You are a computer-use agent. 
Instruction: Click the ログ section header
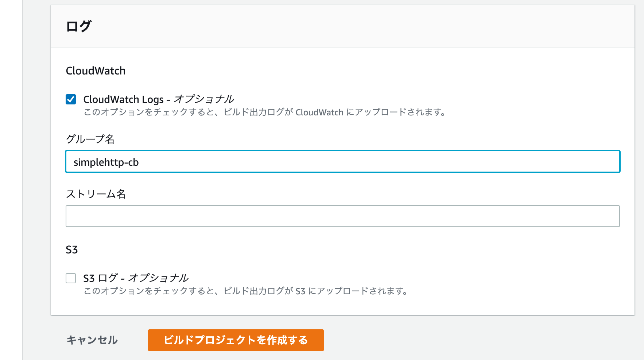[x=78, y=25]
